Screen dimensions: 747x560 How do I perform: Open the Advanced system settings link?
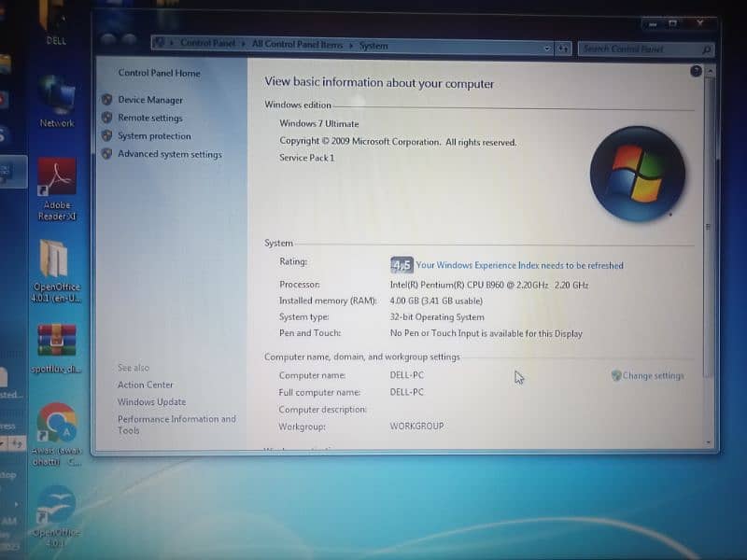(x=169, y=154)
